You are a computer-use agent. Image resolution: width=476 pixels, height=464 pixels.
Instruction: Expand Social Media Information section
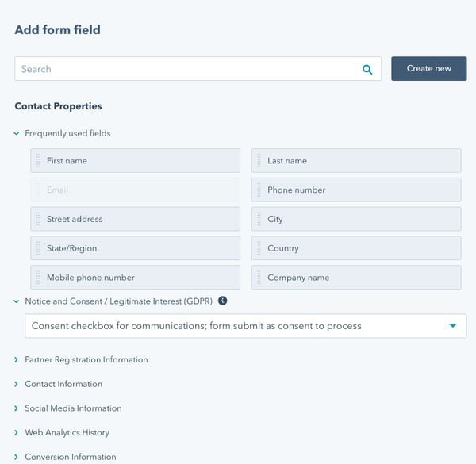click(17, 408)
